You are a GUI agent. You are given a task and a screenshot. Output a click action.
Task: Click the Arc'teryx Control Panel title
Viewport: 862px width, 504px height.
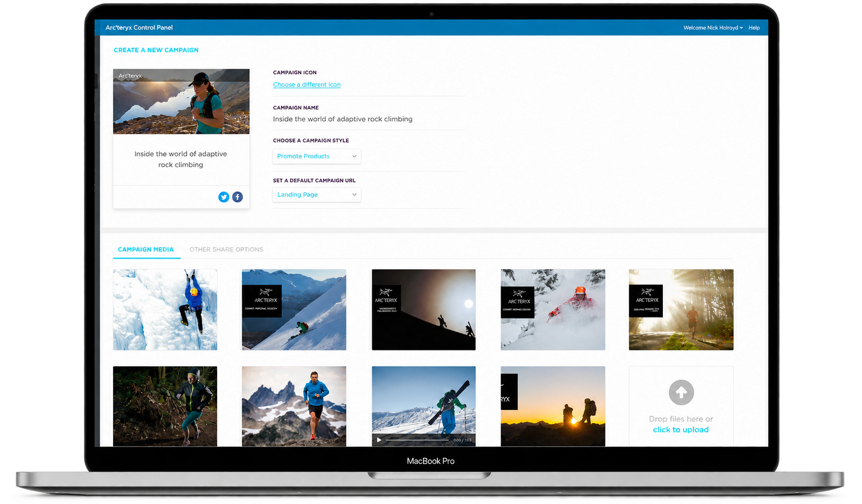tap(139, 28)
